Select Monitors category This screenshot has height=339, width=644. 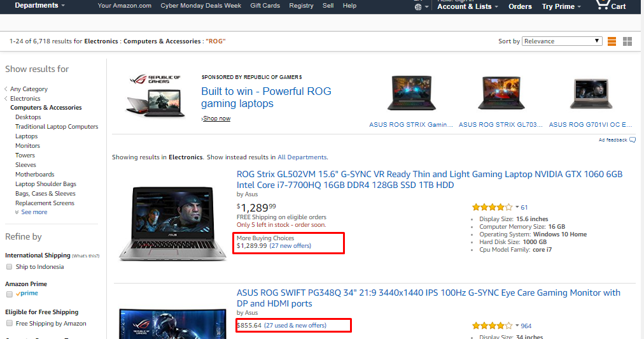pos(27,146)
